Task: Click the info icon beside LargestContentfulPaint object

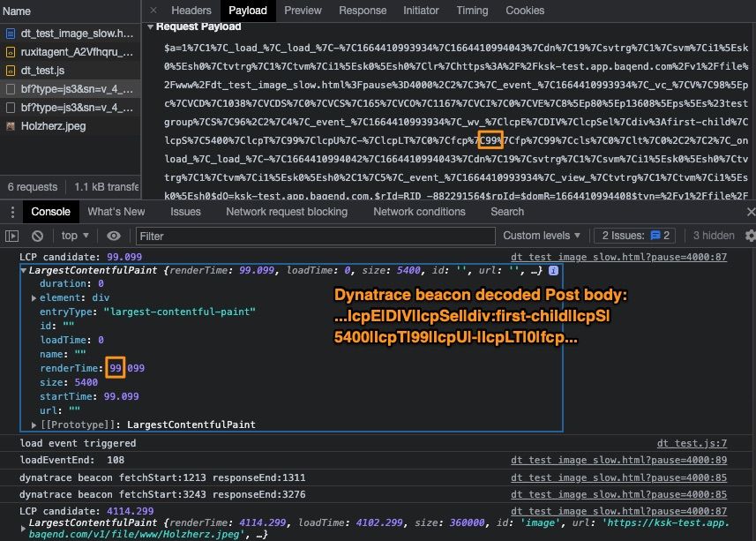Action: (553, 271)
